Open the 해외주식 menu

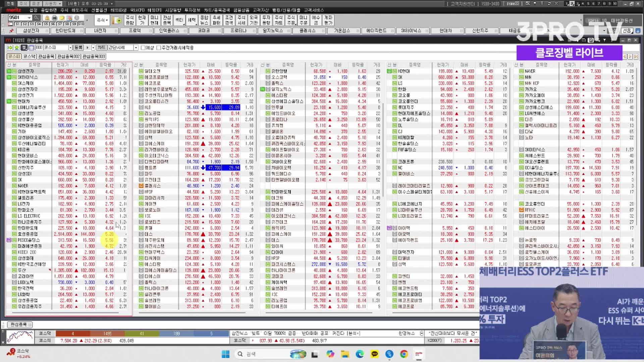tap(79, 10)
